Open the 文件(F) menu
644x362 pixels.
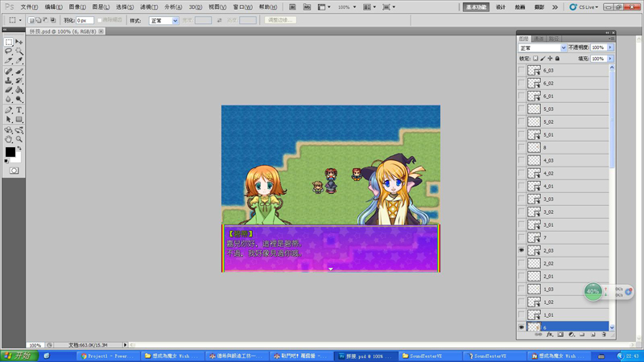click(29, 7)
